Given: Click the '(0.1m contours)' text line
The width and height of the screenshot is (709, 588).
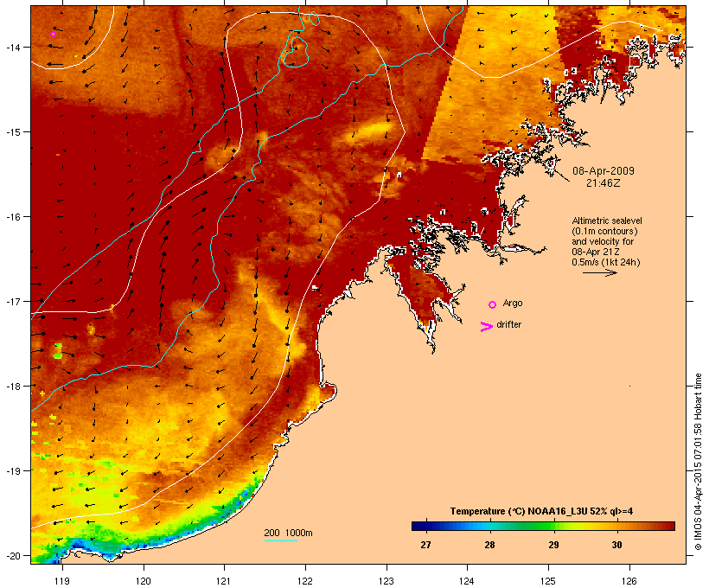Looking at the screenshot, I should point(604,231).
